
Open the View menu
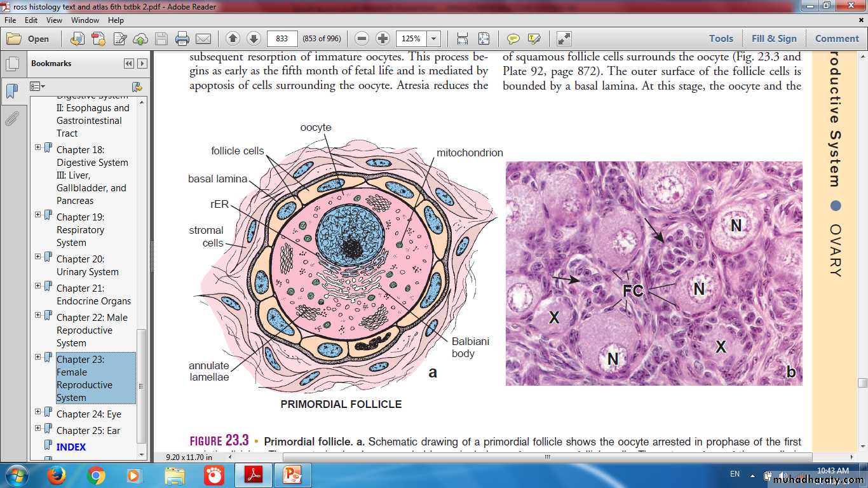(x=54, y=20)
